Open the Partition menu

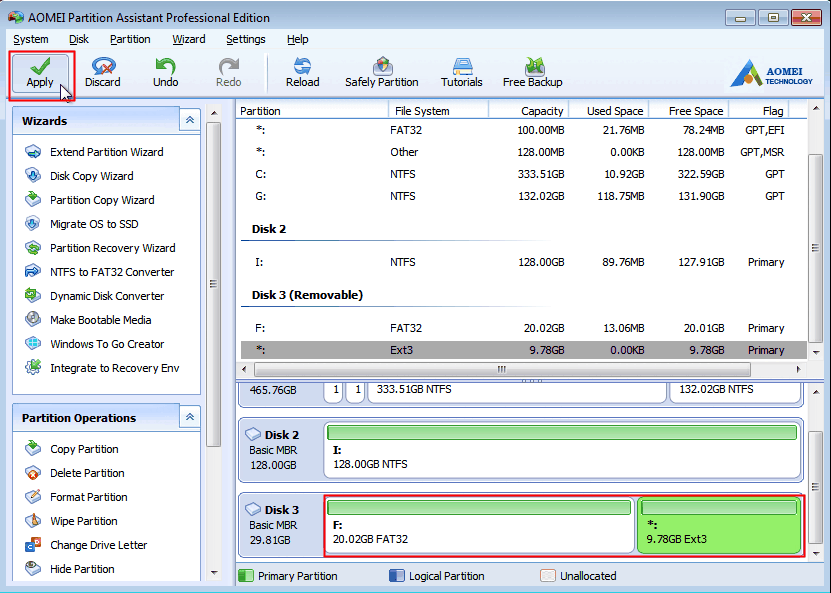pos(130,39)
